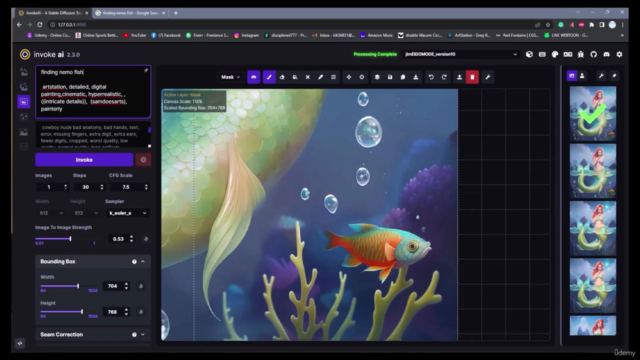Switch to the Post Processing sidebar tab

pyautogui.click(x=24, y=132)
